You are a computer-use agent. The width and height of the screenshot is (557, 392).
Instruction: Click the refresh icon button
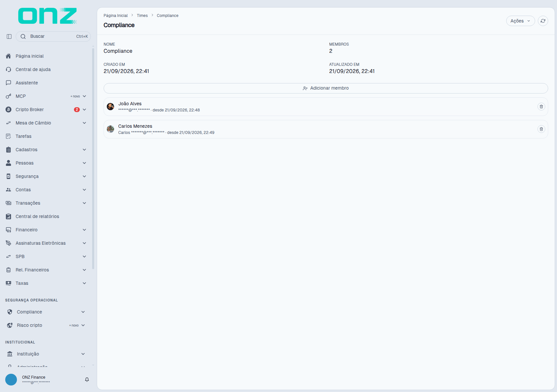(543, 21)
